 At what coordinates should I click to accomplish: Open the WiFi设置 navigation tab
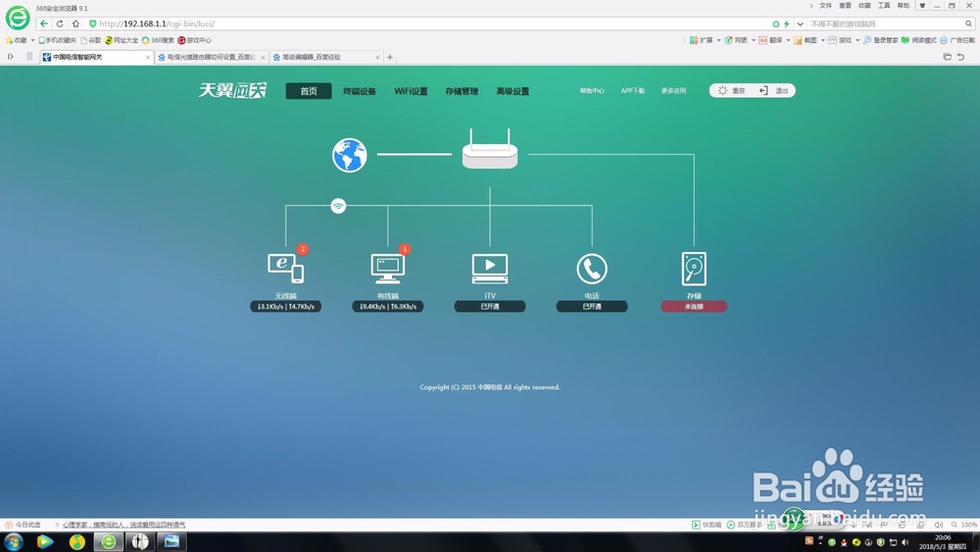click(x=411, y=91)
